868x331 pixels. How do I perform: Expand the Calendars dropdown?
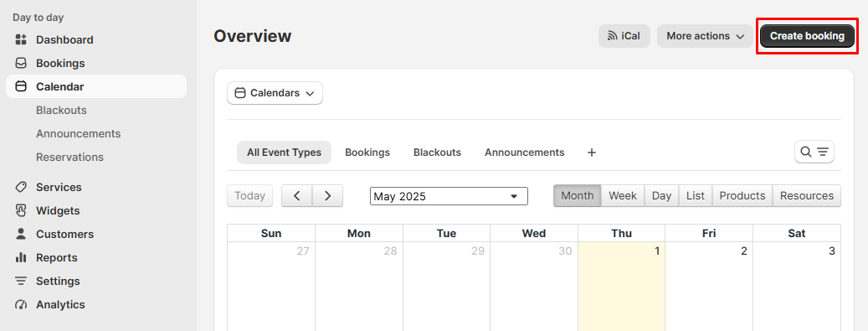coord(275,93)
